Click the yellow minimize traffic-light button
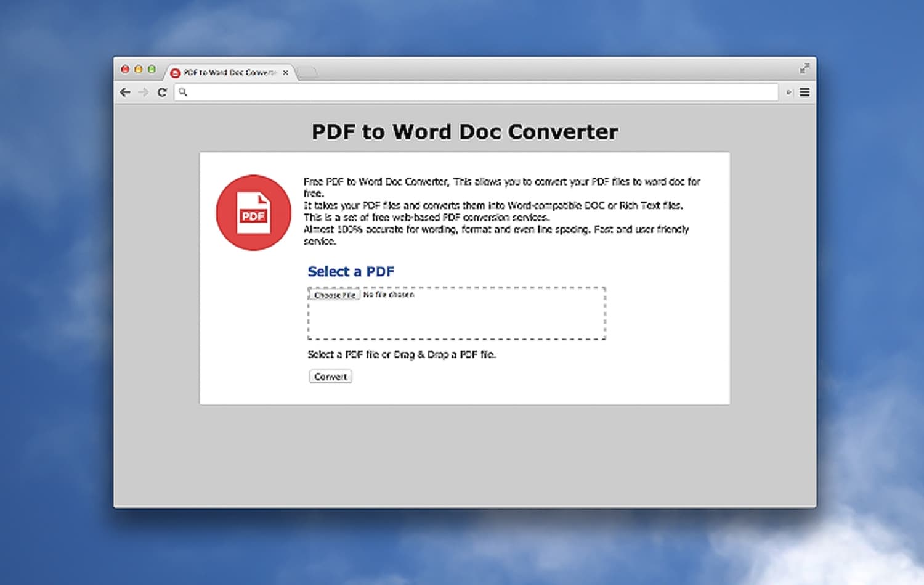Image resolution: width=924 pixels, height=585 pixels. 139,69
